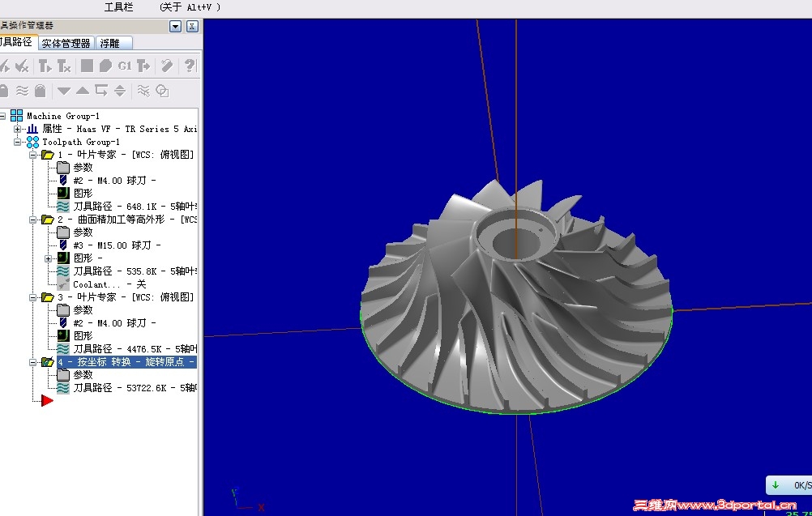812x516 pixels.
Task: Click the Toolpath Group-1 icon
Action: point(32,142)
